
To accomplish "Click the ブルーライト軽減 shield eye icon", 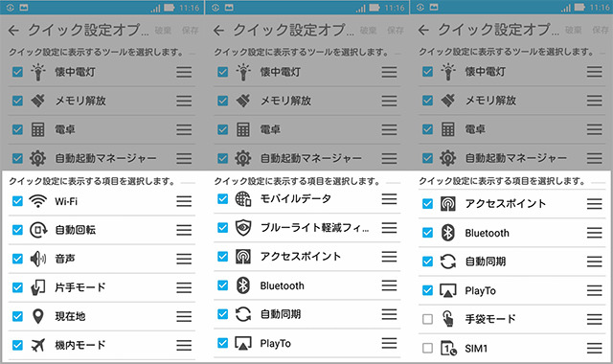I will coord(242,228).
